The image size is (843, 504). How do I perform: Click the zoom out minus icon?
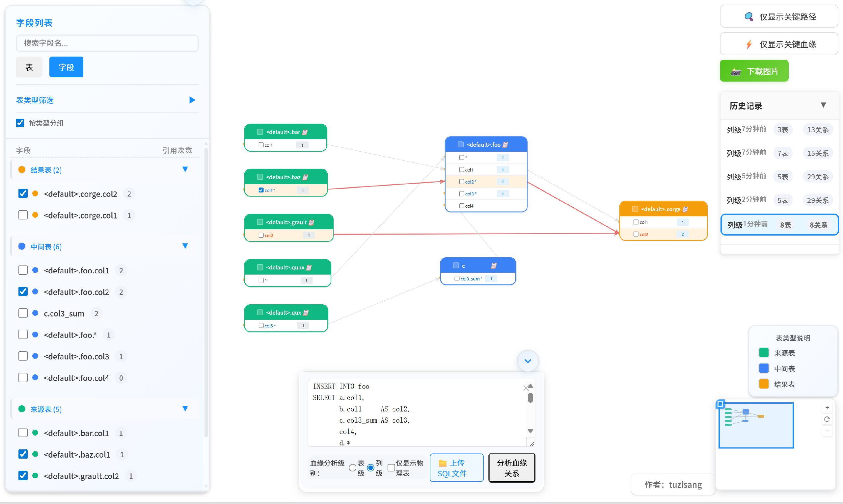(x=827, y=431)
